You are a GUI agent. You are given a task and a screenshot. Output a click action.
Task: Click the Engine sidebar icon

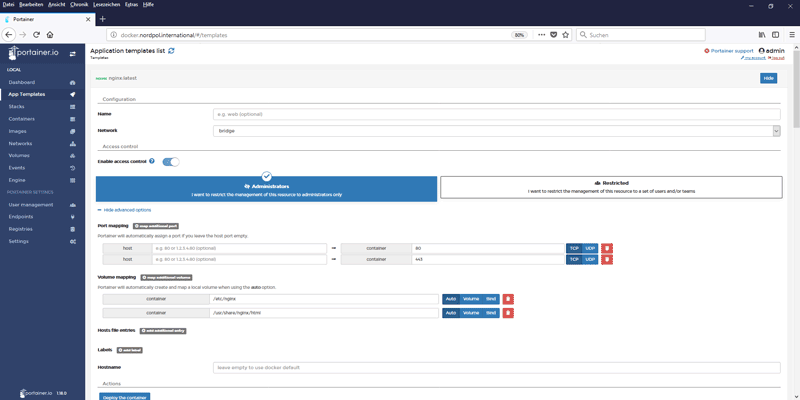[72, 180]
